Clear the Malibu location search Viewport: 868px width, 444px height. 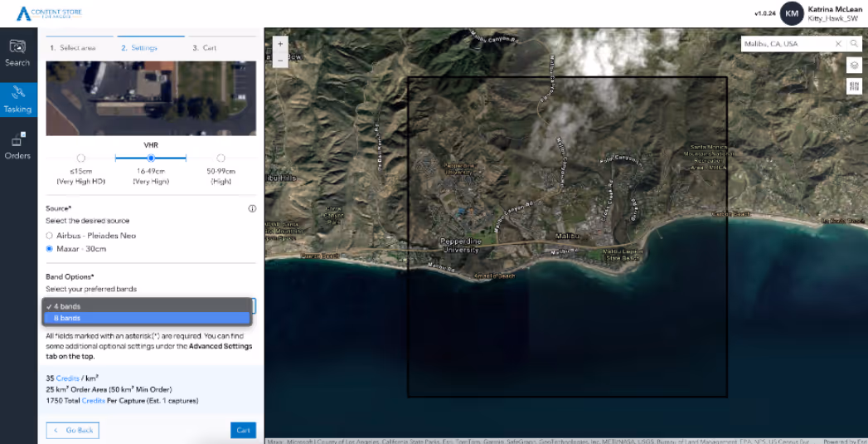838,44
